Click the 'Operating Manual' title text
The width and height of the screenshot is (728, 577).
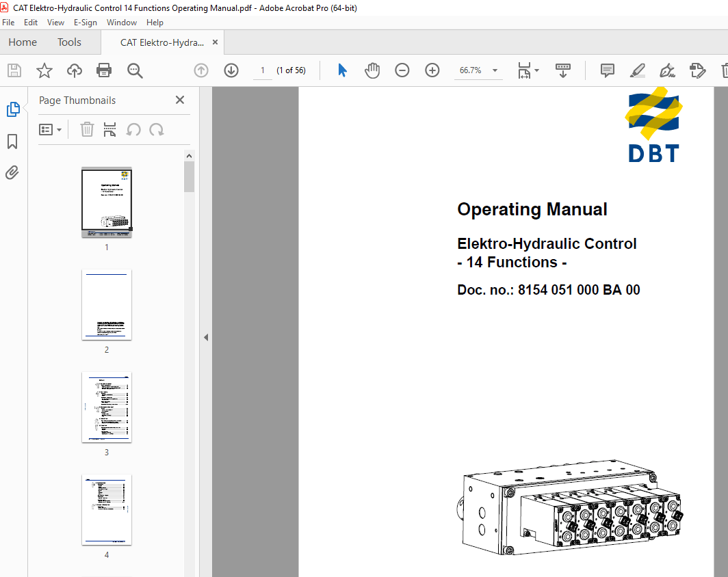(532, 209)
